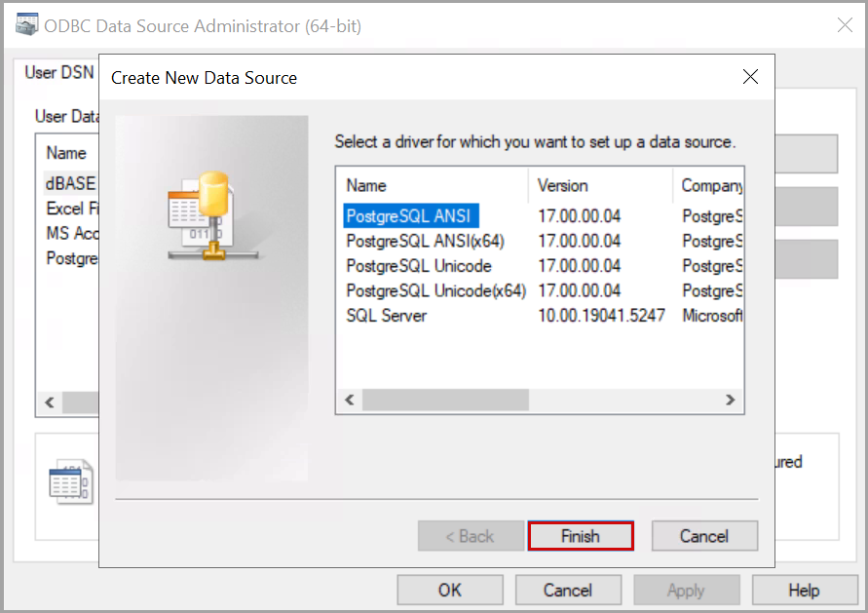The height and width of the screenshot is (613, 868).
Task: Click the data source icon in bottom panel
Action: (x=70, y=482)
